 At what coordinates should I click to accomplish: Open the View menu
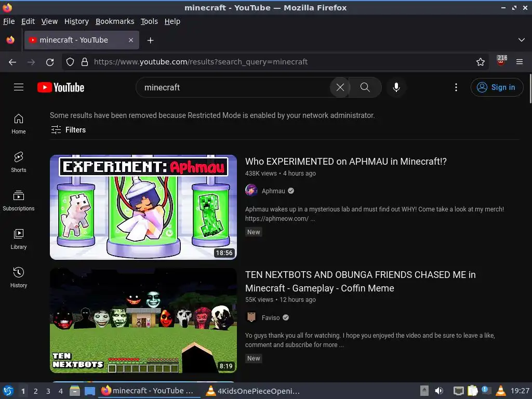49,21
